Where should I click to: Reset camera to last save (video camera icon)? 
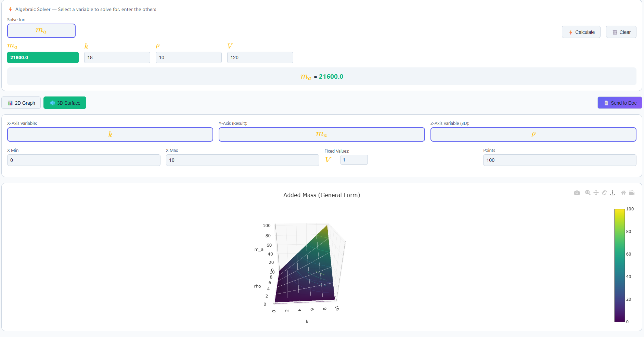(632, 193)
